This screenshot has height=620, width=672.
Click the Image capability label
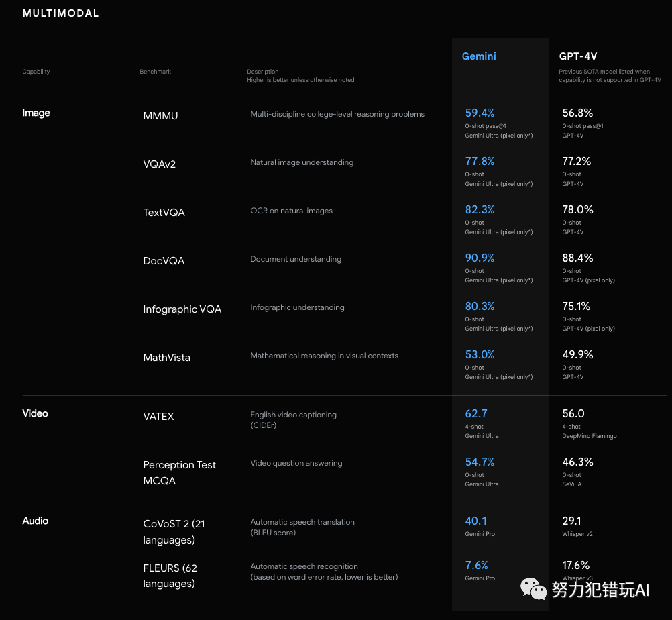pos(36,113)
